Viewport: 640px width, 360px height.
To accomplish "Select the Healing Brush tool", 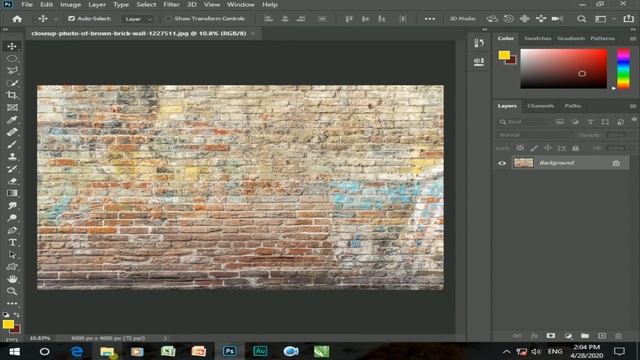I will [12, 132].
